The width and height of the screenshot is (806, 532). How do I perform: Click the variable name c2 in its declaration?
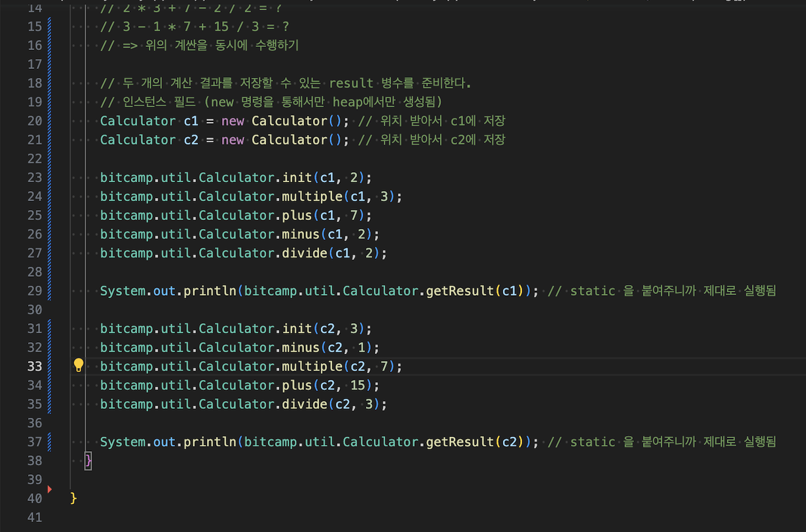point(191,140)
